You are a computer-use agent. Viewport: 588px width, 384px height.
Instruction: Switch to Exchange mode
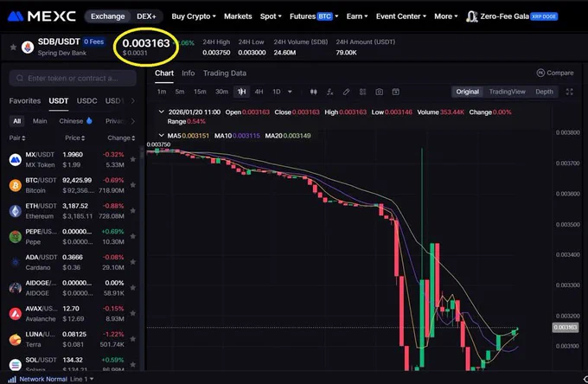(107, 16)
